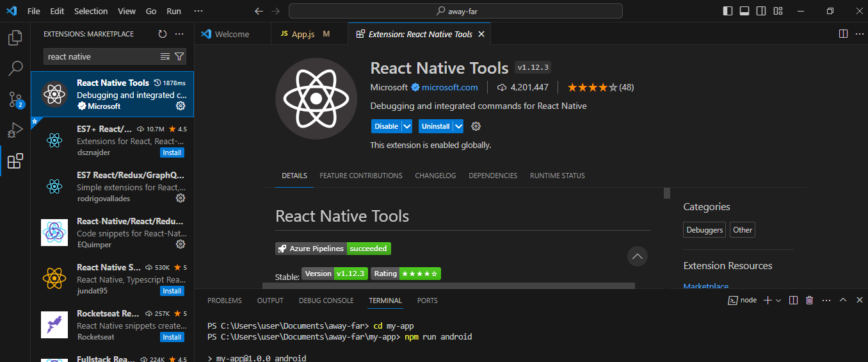Toggle the secondary side bar visibility
The width and height of the screenshot is (868, 362).
tap(761, 11)
